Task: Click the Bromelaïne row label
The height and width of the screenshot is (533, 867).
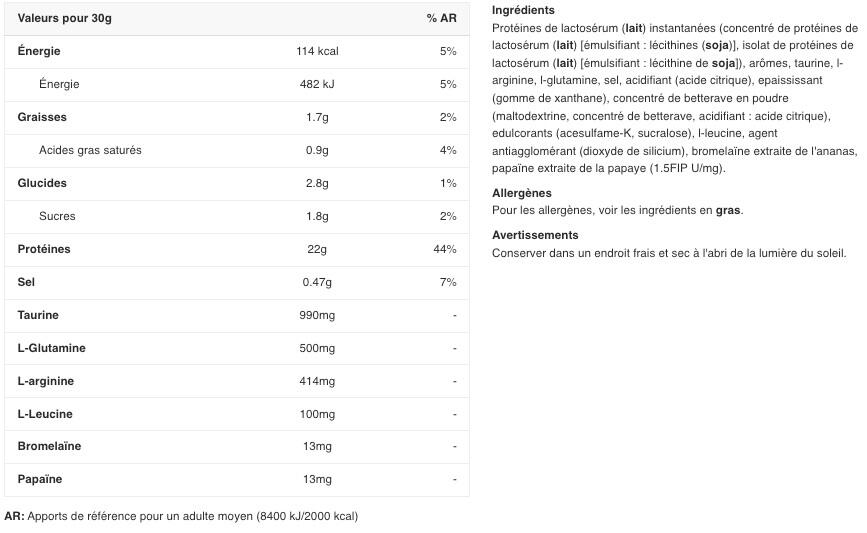Action: pos(49,446)
